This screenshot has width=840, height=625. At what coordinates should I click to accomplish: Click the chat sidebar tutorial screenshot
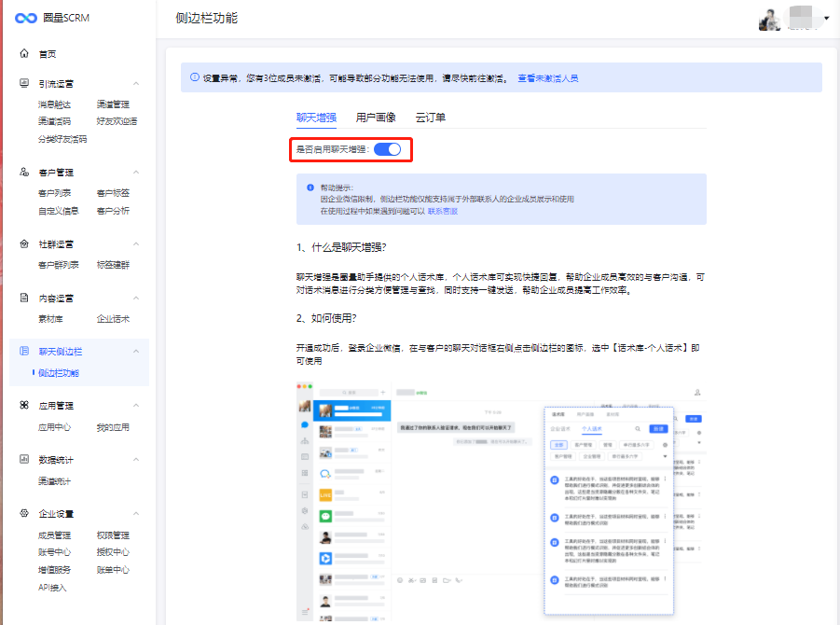[502, 501]
